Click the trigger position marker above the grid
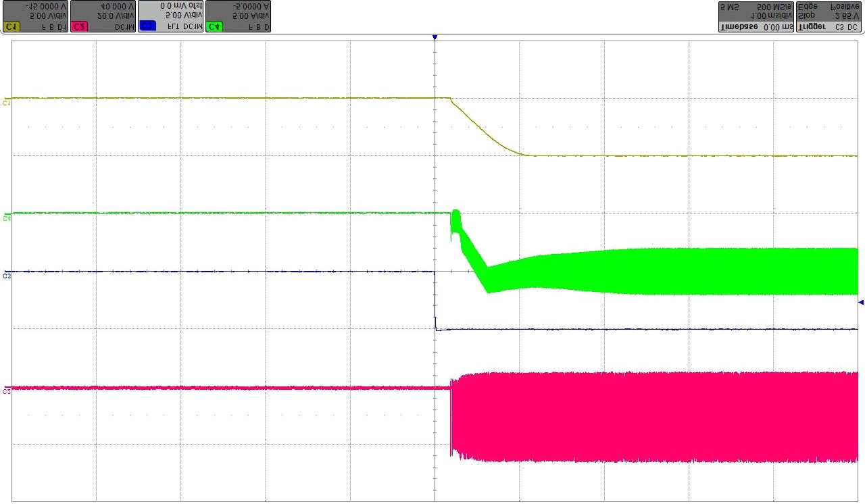The width and height of the screenshot is (865, 504). (435, 38)
